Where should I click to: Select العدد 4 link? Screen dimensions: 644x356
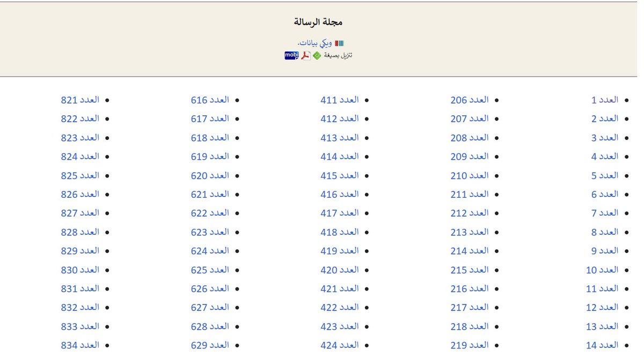pos(605,157)
